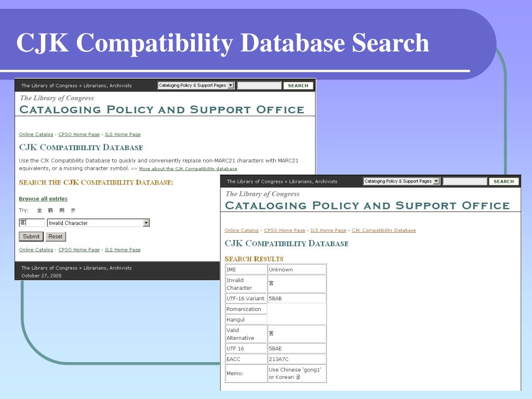Viewport: 532px width, 399px height.
Task: Click the October 27, 2005 footer date
Action: (x=42, y=276)
